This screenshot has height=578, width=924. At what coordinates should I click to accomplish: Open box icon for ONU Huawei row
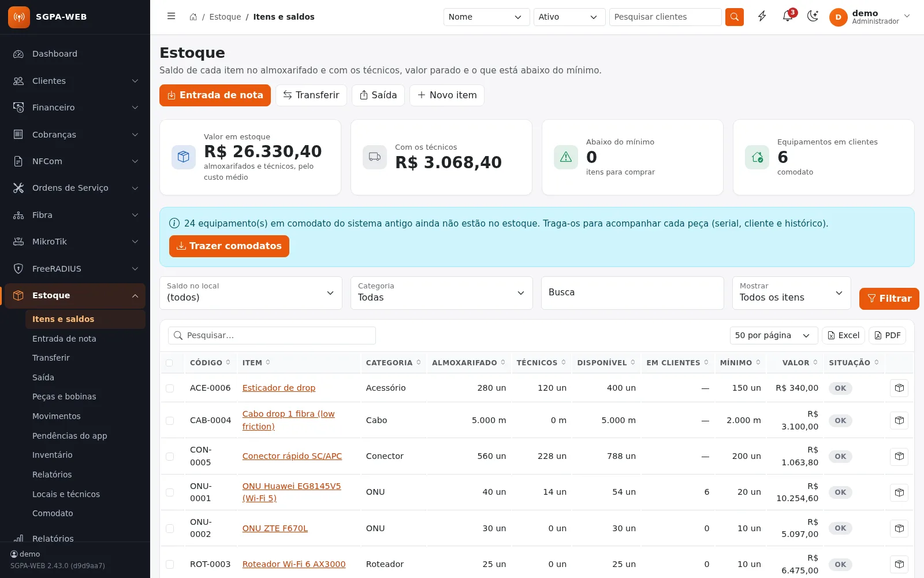899,492
